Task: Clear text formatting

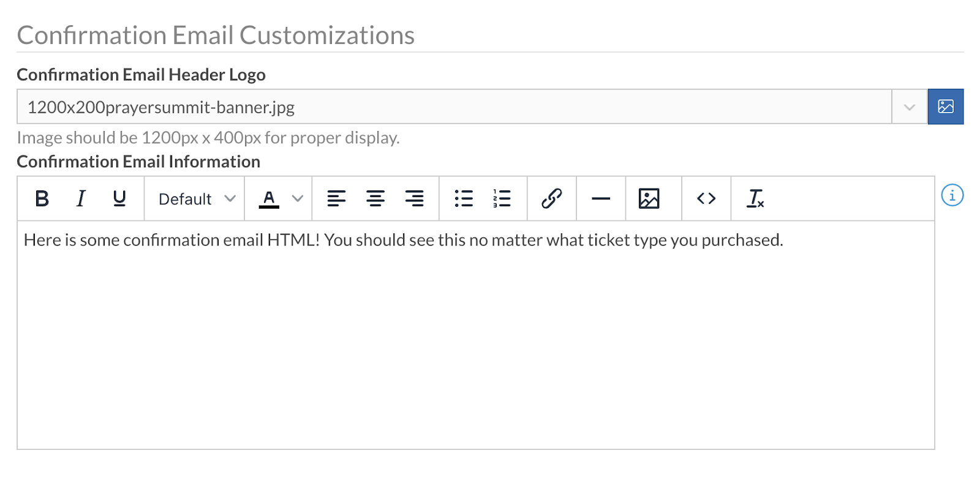Action: [755, 198]
